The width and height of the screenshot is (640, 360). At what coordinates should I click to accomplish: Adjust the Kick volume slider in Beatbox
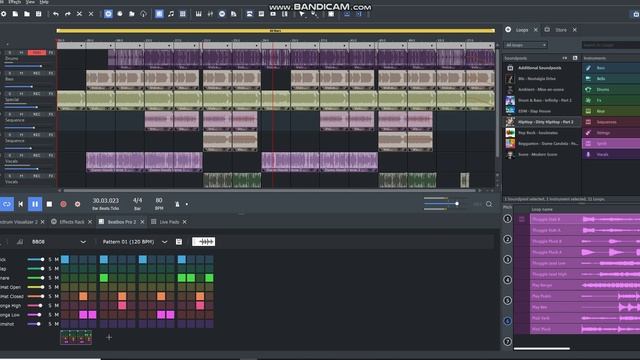tap(36, 260)
